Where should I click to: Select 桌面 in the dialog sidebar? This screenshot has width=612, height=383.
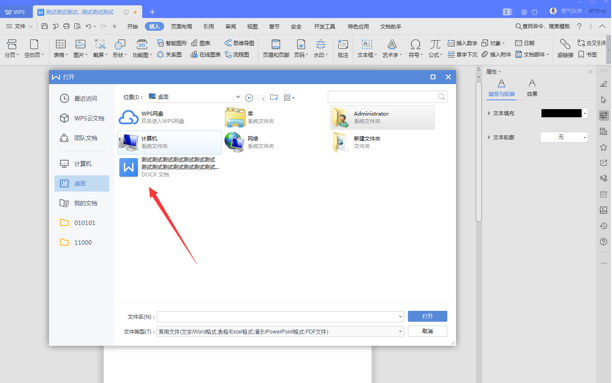pos(82,183)
